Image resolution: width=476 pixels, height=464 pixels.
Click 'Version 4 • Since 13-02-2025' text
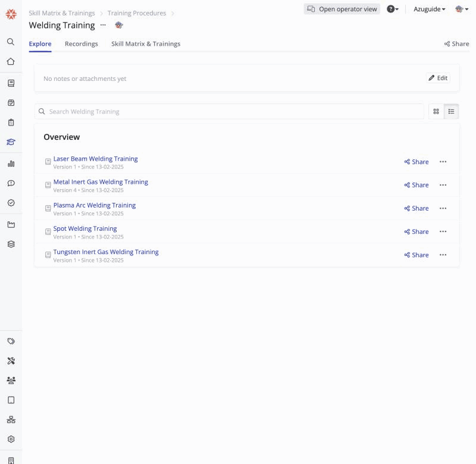[88, 190]
